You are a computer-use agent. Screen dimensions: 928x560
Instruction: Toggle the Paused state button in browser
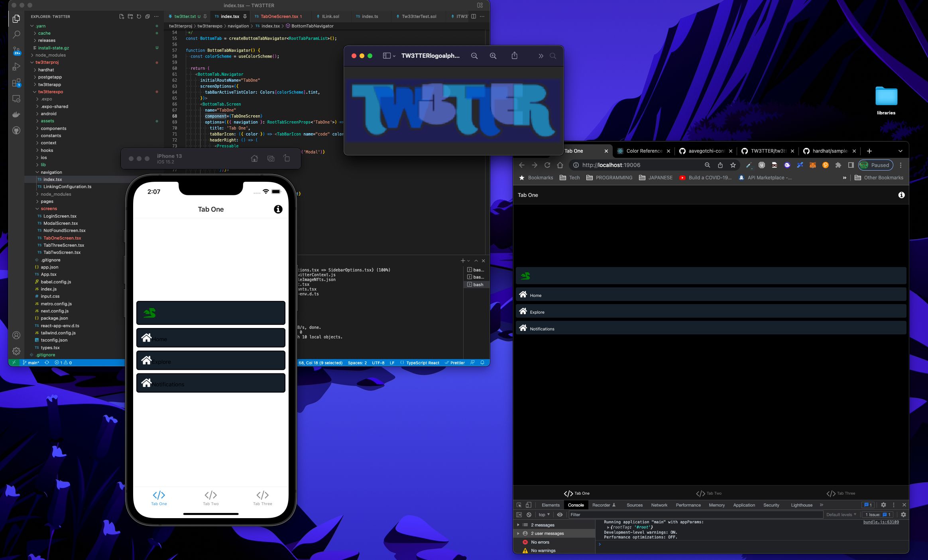pos(877,164)
